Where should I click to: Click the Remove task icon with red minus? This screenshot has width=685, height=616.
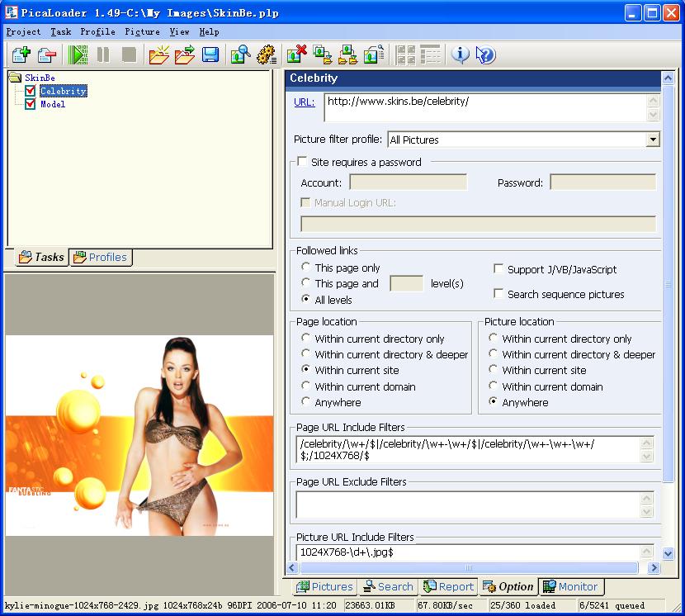(x=47, y=55)
